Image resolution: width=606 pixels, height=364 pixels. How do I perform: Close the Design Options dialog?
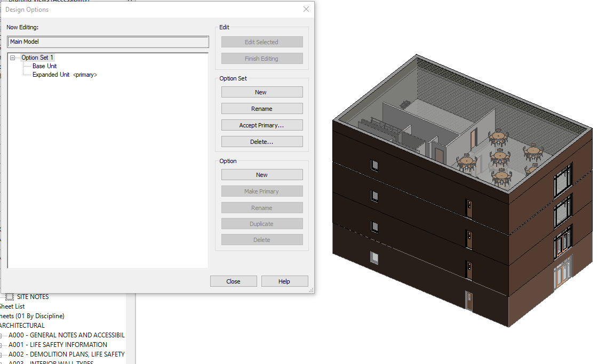(x=233, y=281)
